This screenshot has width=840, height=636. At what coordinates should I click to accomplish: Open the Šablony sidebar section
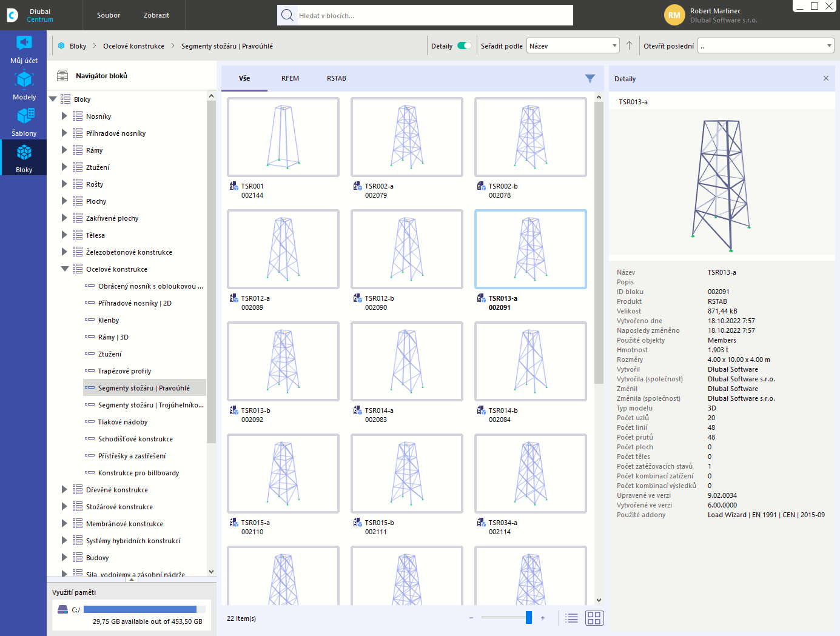click(24, 122)
